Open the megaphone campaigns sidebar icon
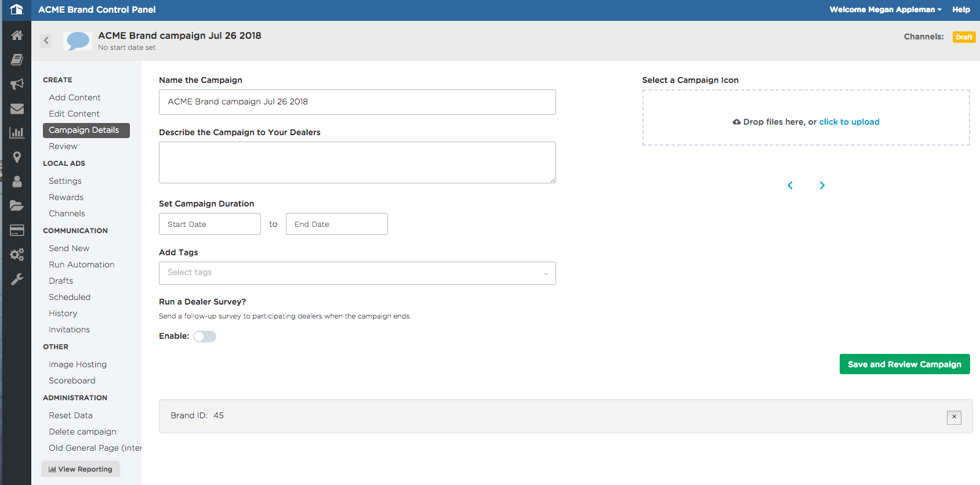The width and height of the screenshot is (980, 485). coord(17,84)
